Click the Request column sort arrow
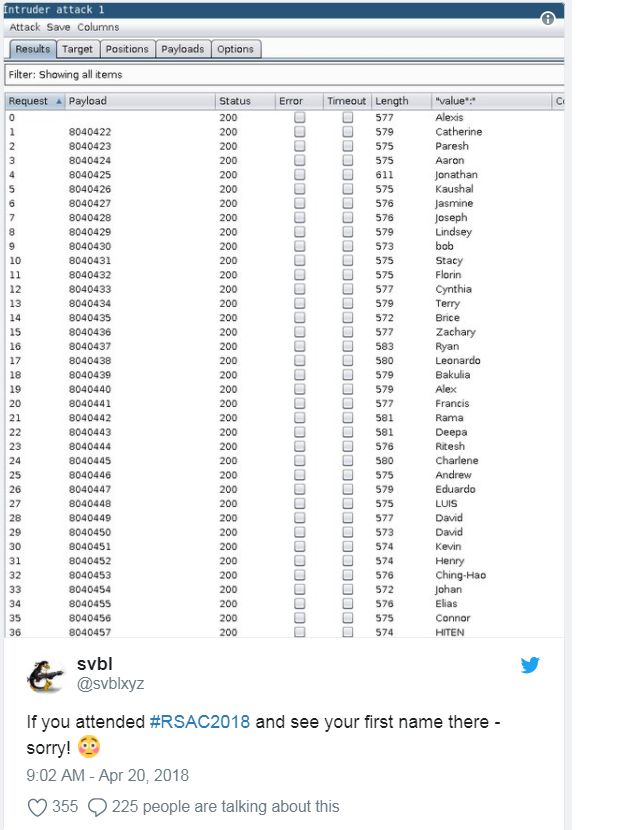Screen dimensions: 627x830 pyautogui.click(x=58, y=102)
